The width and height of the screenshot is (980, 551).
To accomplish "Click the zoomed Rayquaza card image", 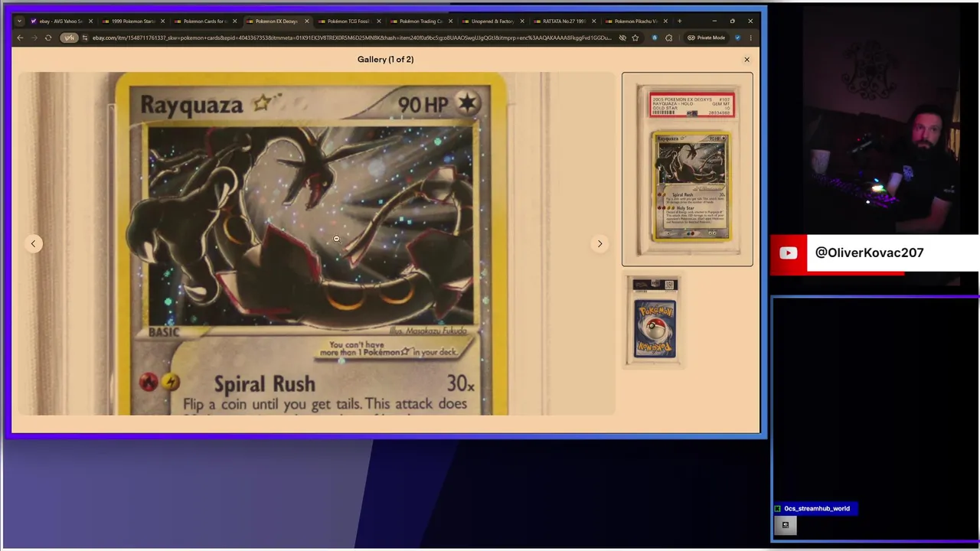I will 315,245.
